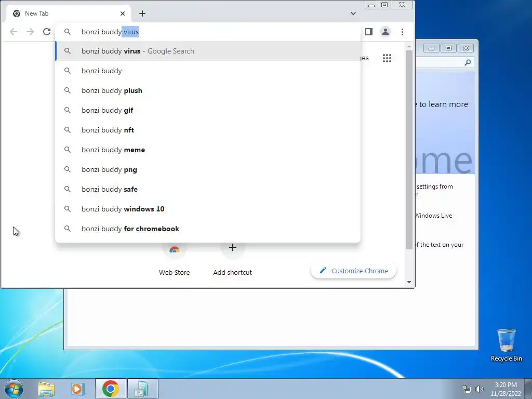Click the Web Store shortcut
Screen dimensions: 532x399
click(175, 260)
